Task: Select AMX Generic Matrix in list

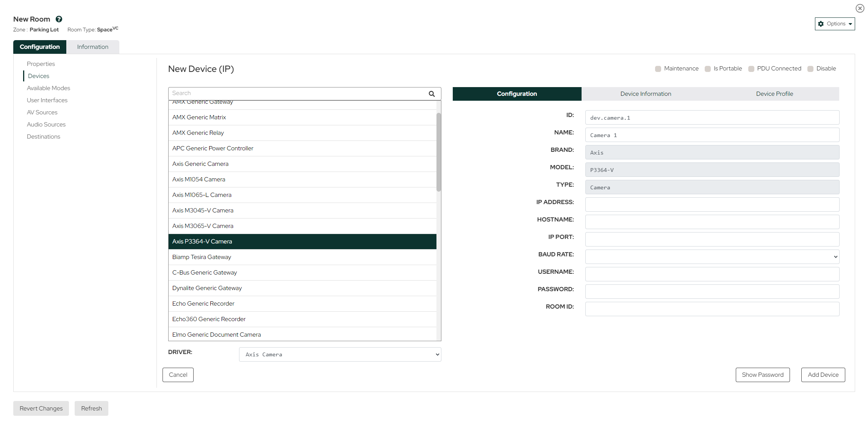Action: [302, 117]
